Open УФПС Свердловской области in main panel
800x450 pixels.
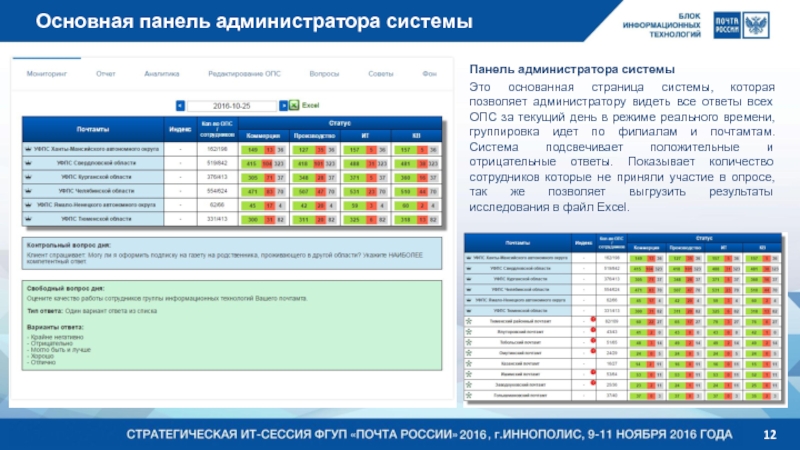click(x=96, y=163)
